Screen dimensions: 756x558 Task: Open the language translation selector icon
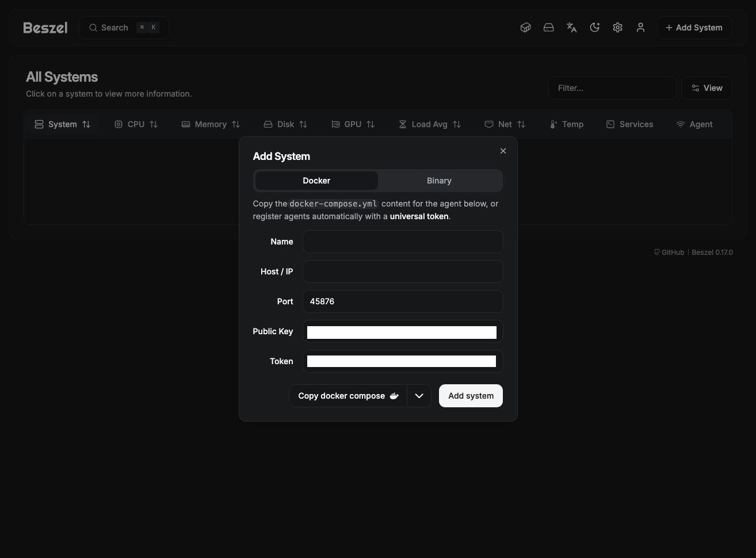point(571,28)
